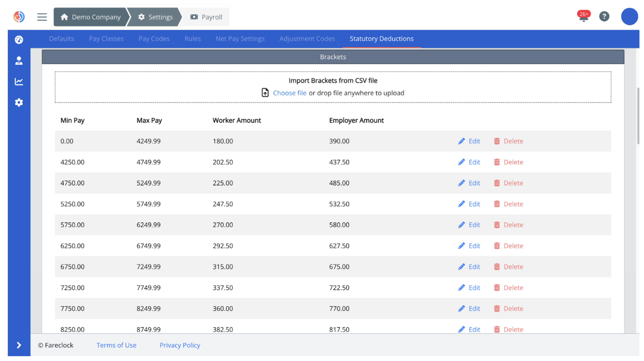
Task: Click the Choose file upload link
Action: click(x=290, y=93)
